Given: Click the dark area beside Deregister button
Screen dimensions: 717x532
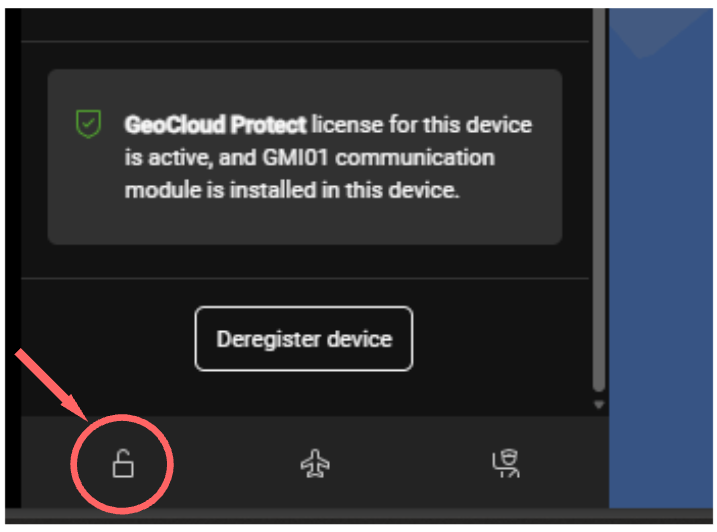Looking at the screenshot, I should (500, 339).
